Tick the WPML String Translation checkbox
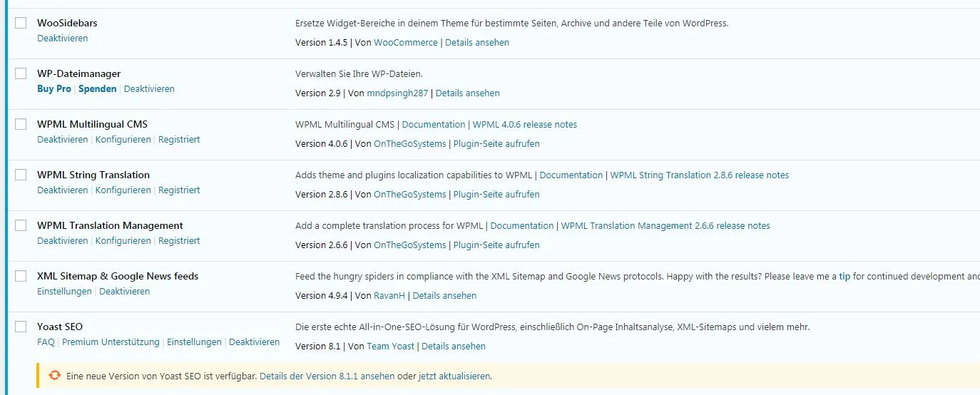This screenshot has height=395, width=980. 21,175
